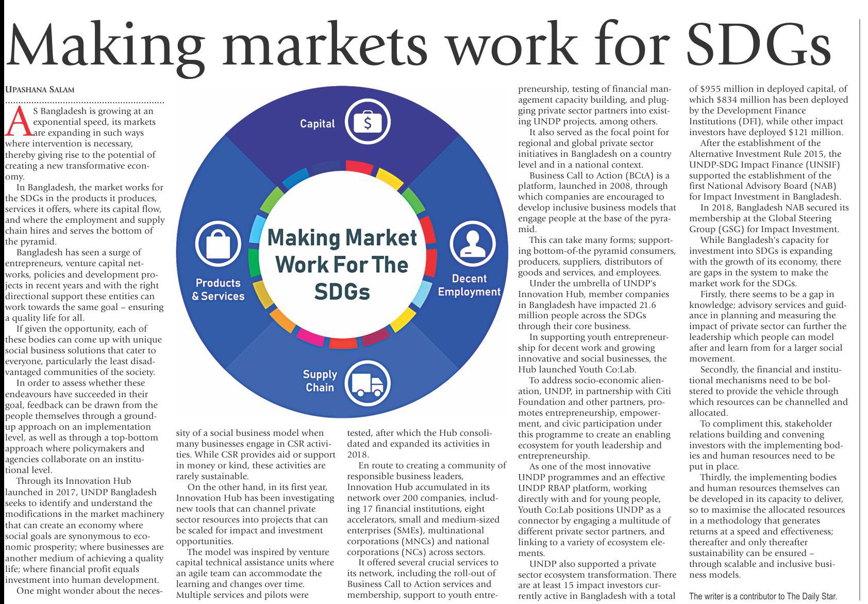Click the paragraph starting "In 2018, Bangladesh NAB"

click(x=767, y=218)
